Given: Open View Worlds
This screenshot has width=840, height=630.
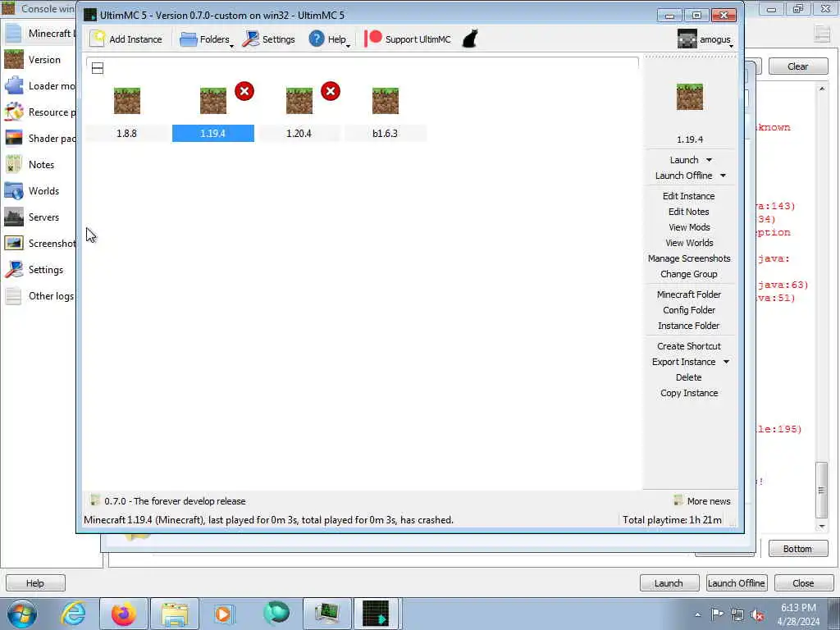Looking at the screenshot, I should point(689,243).
